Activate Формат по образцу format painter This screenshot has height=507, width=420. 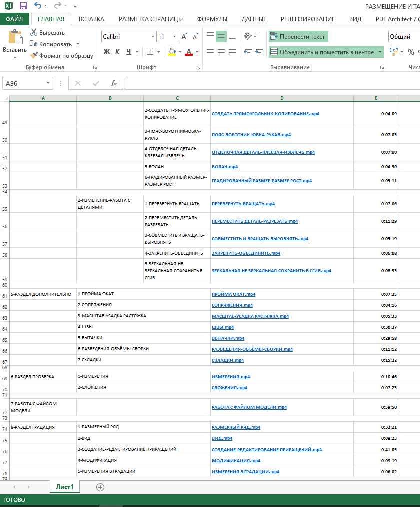[x=61, y=55]
